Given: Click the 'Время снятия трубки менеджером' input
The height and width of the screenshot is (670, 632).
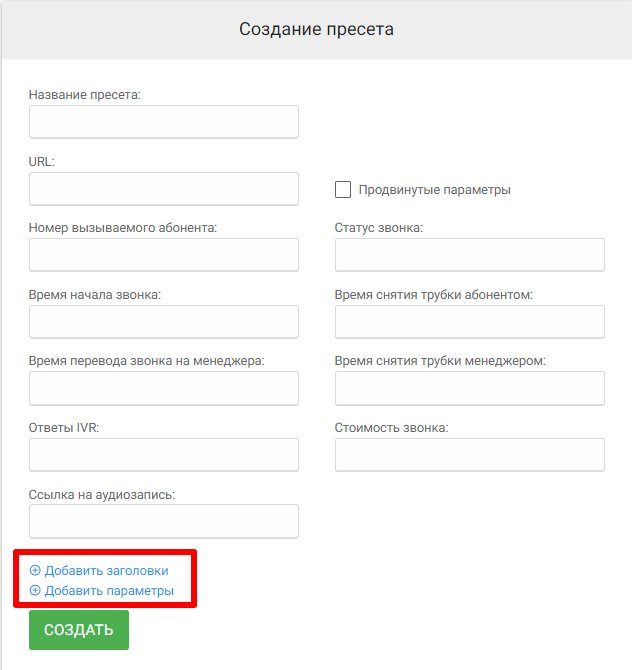Looking at the screenshot, I should tap(469, 388).
